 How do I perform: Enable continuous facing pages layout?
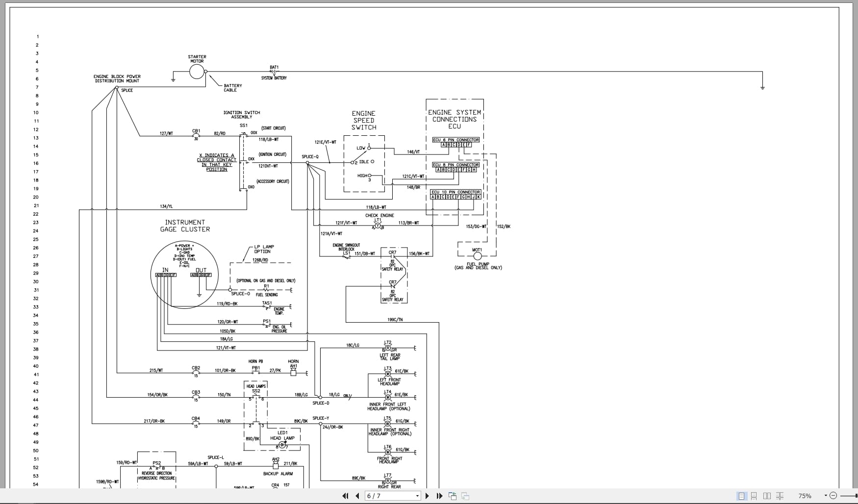coord(780,496)
